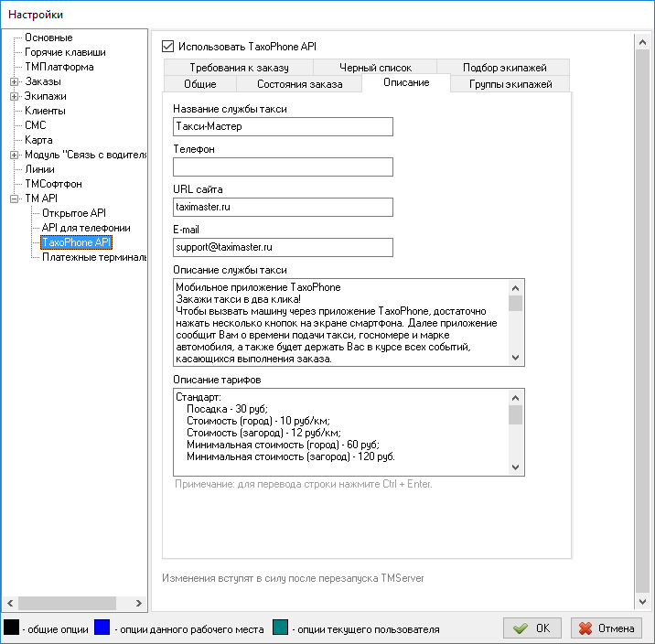Image resolution: width=655 pixels, height=644 pixels.
Task: Click the OK button
Action: tap(532, 628)
